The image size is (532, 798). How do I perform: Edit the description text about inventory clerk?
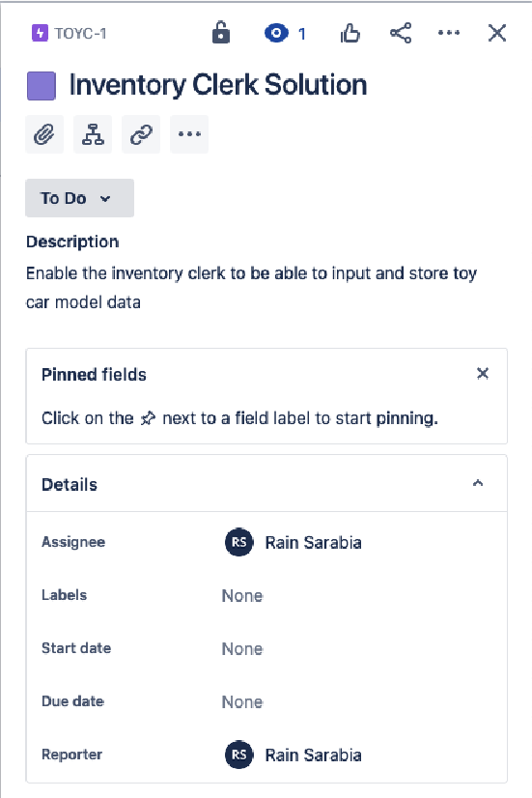[x=251, y=288]
